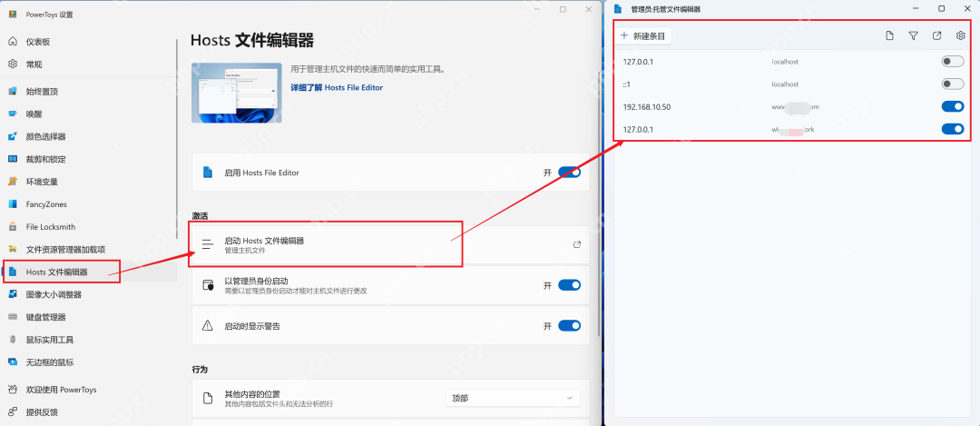
Task: Click the 新建条目 button
Action: 642,35
